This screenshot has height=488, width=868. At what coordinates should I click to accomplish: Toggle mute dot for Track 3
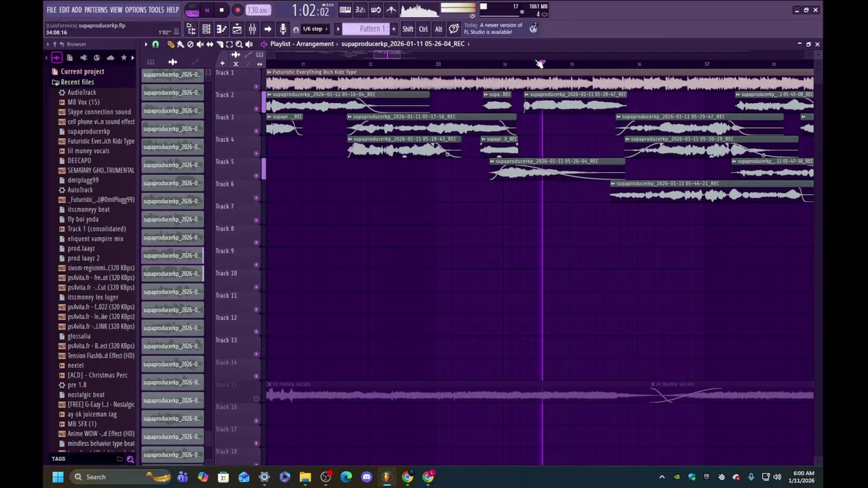coord(256,131)
